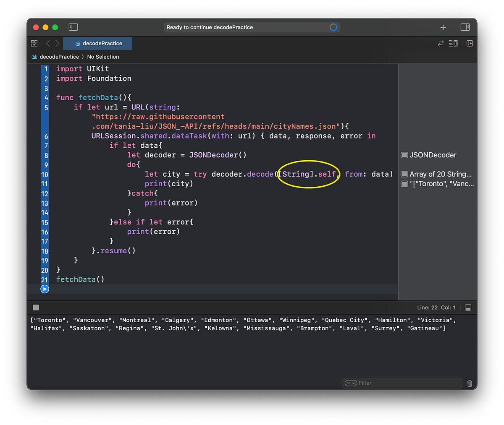The width and height of the screenshot is (504, 425).
Task: Toggle inline result showing Toronto Vancouver array
Action: point(404,183)
